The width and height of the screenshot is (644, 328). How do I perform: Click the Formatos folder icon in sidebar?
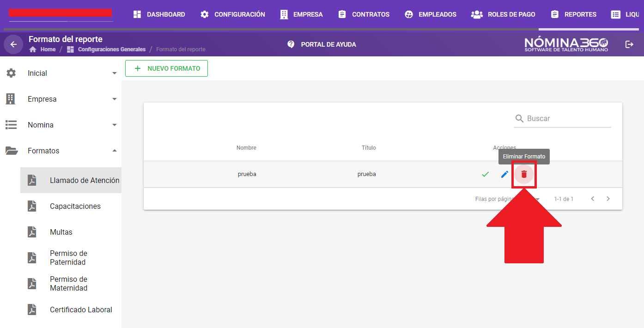11,151
